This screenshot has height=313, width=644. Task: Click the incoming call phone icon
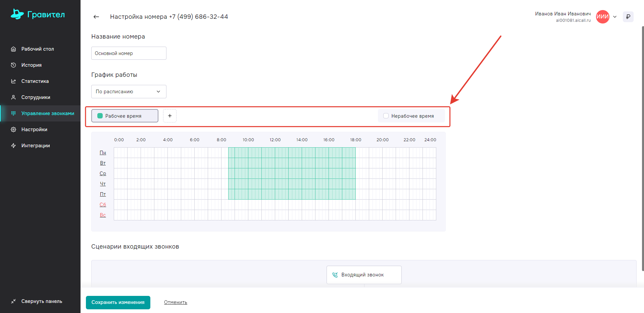click(x=335, y=275)
